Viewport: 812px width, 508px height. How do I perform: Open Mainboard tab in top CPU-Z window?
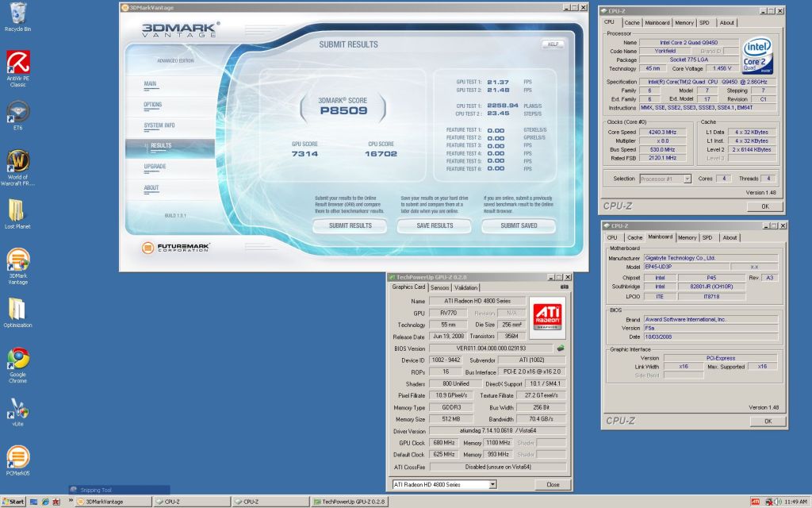[657, 23]
